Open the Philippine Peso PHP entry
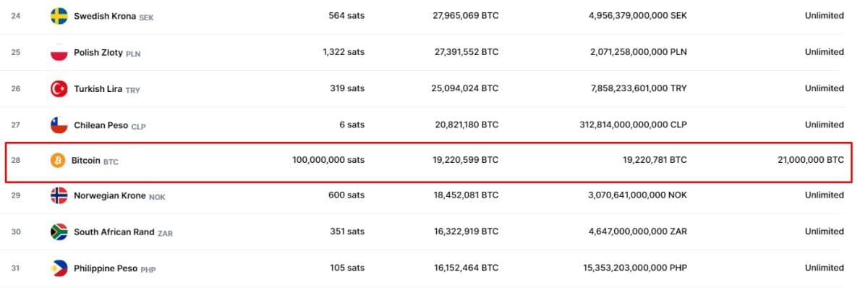The width and height of the screenshot is (868, 288). click(x=114, y=268)
